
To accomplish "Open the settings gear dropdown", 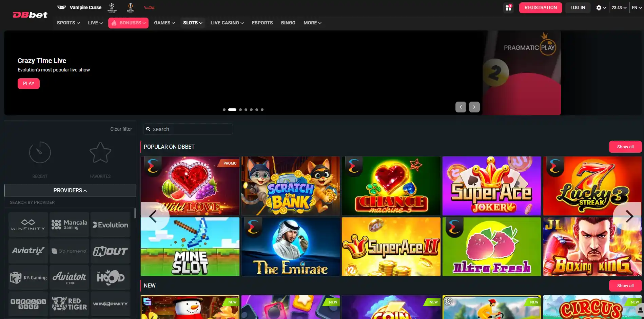I will point(601,7).
